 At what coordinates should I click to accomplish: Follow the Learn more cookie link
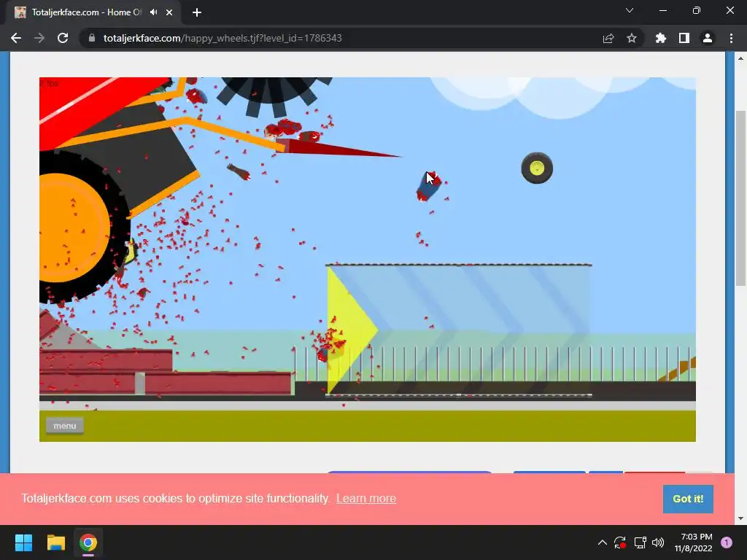pos(366,498)
